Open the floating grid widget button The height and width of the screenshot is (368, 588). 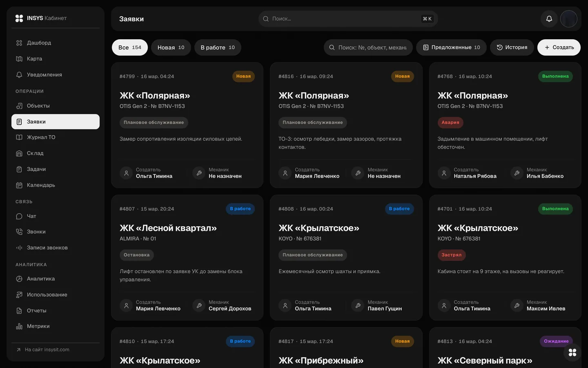pyautogui.click(x=572, y=352)
